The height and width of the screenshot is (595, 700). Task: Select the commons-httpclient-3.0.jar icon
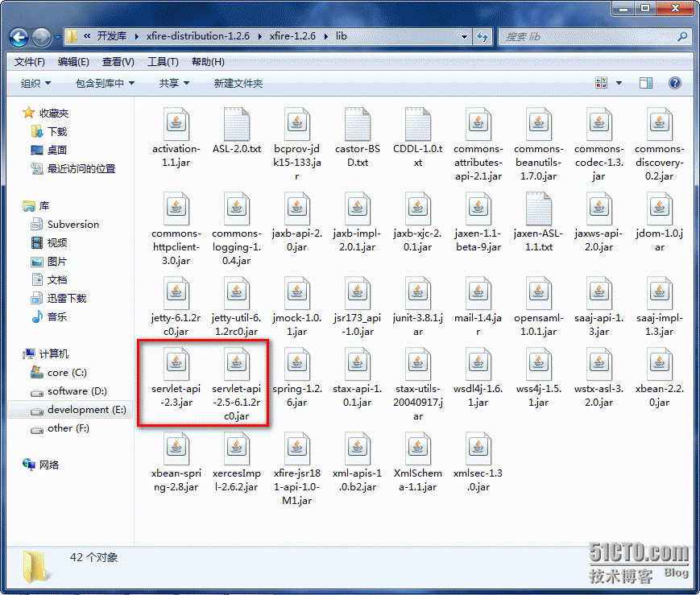click(x=176, y=209)
